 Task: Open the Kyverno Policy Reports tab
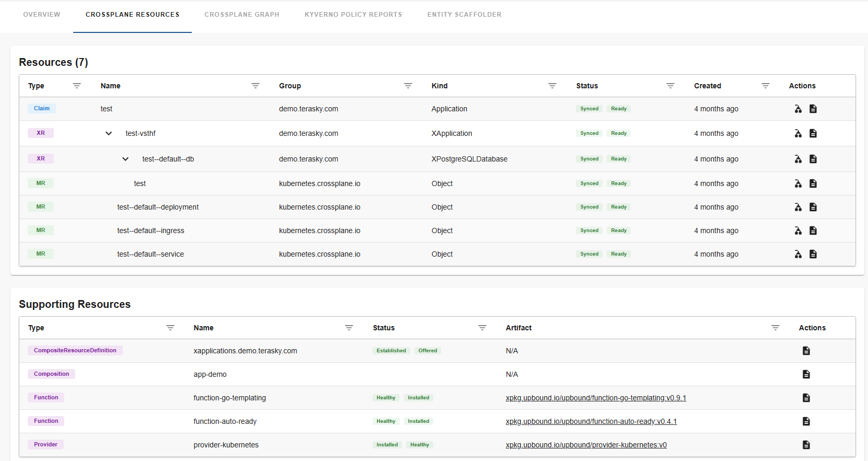pyautogui.click(x=353, y=15)
